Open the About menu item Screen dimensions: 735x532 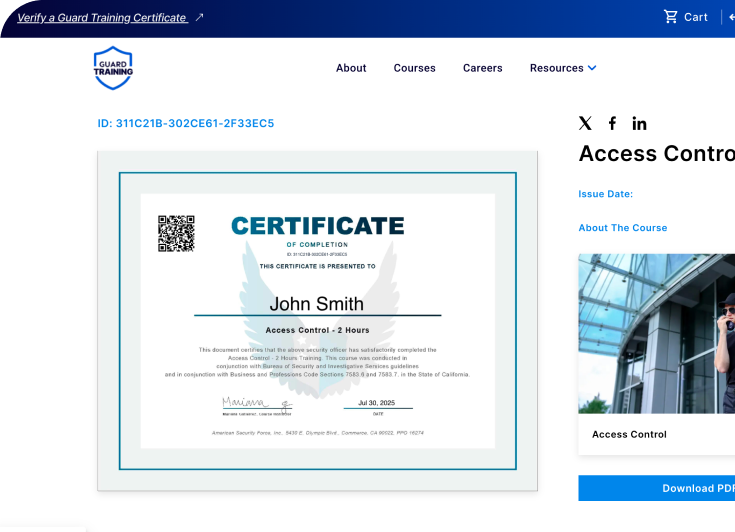click(x=351, y=68)
